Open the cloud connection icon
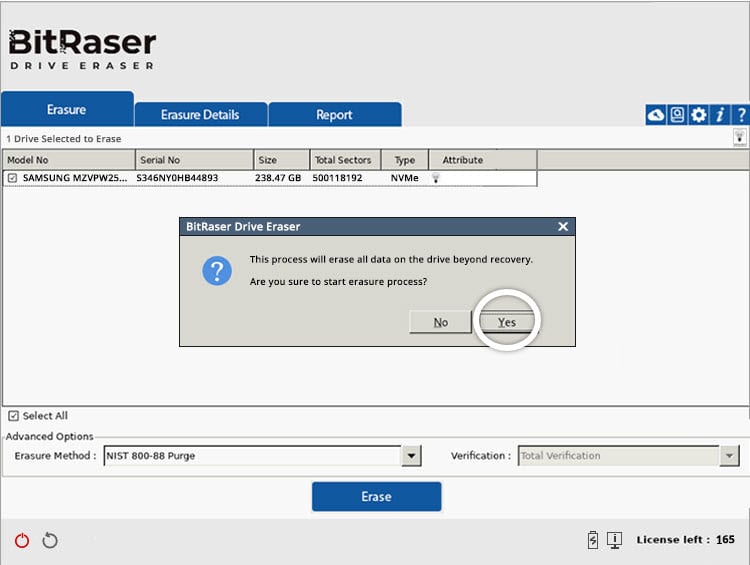Image resolution: width=750 pixels, height=565 pixels. click(x=656, y=115)
